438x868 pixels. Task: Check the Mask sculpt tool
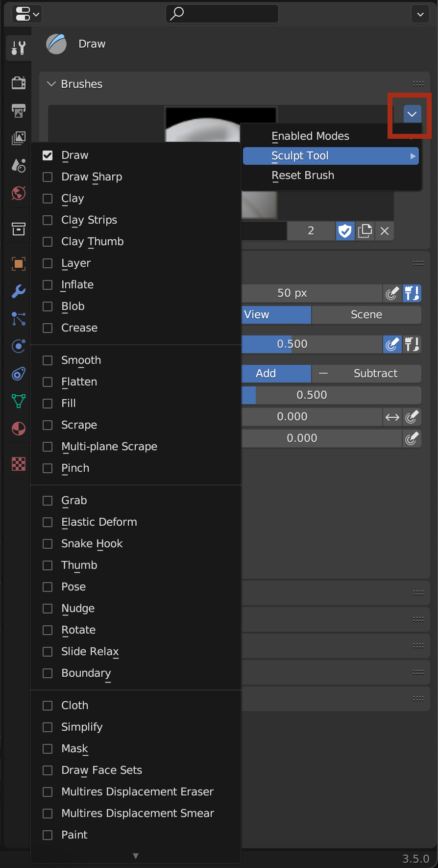[48, 749]
